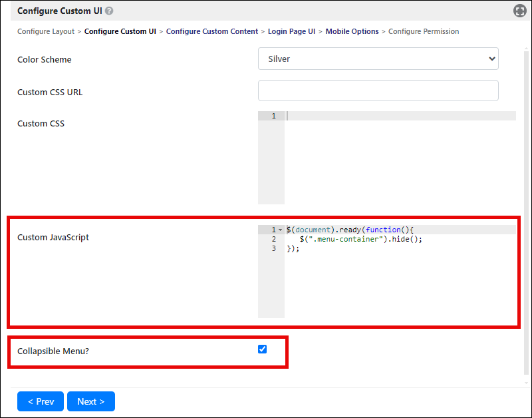
Task: Click the Next button
Action: 91,401
